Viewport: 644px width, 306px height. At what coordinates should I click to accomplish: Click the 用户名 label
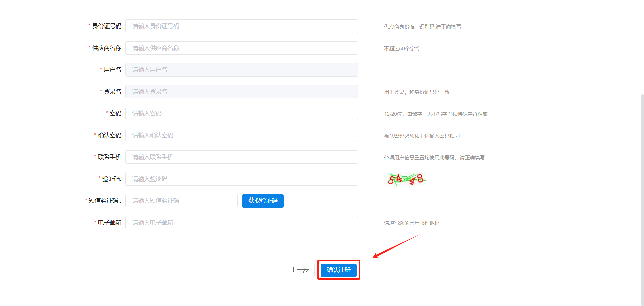click(x=112, y=70)
